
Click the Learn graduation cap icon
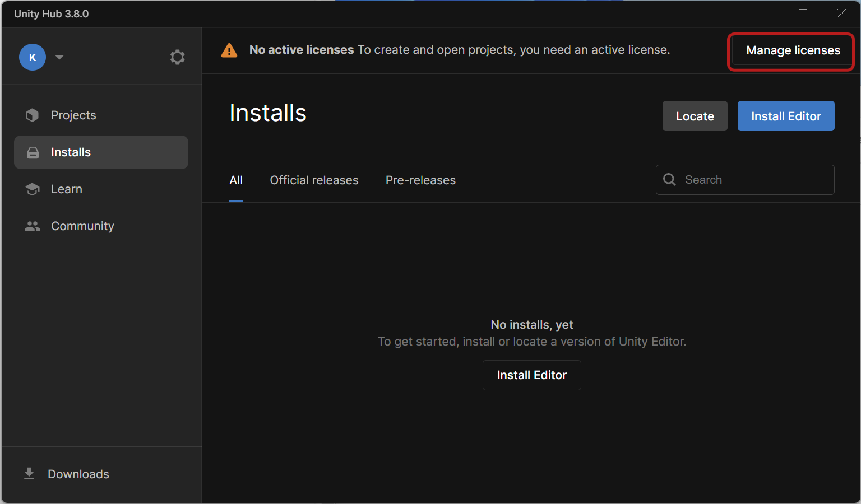33,189
